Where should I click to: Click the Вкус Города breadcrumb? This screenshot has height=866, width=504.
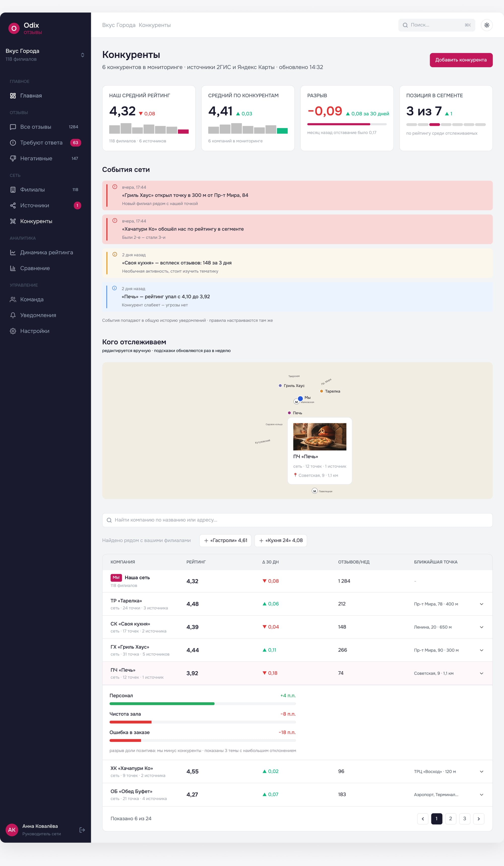(x=119, y=25)
